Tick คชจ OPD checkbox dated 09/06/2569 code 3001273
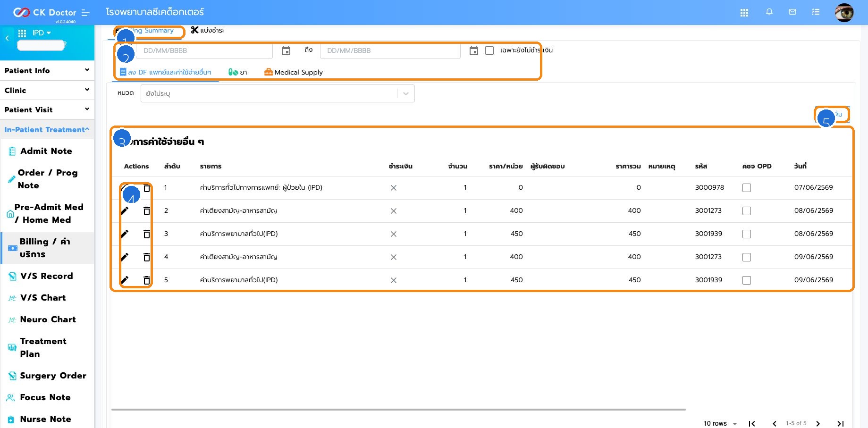Viewport: 868px width, 428px height. [747, 257]
